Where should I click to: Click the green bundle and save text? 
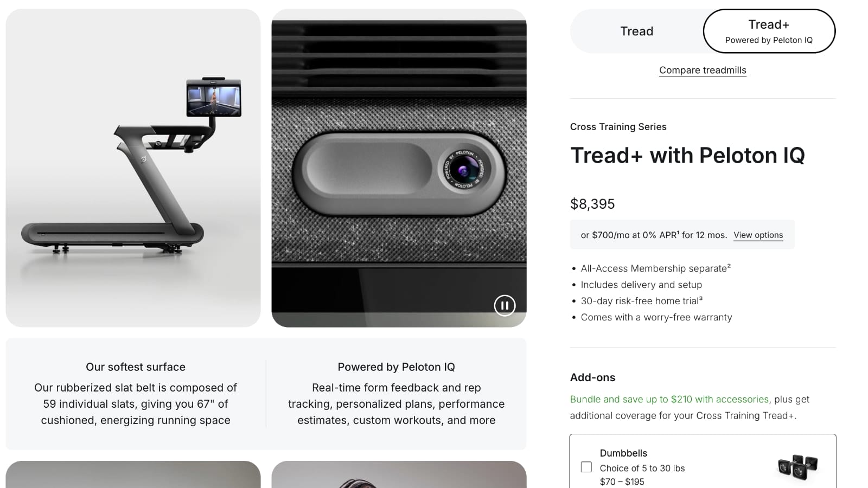[669, 399]
